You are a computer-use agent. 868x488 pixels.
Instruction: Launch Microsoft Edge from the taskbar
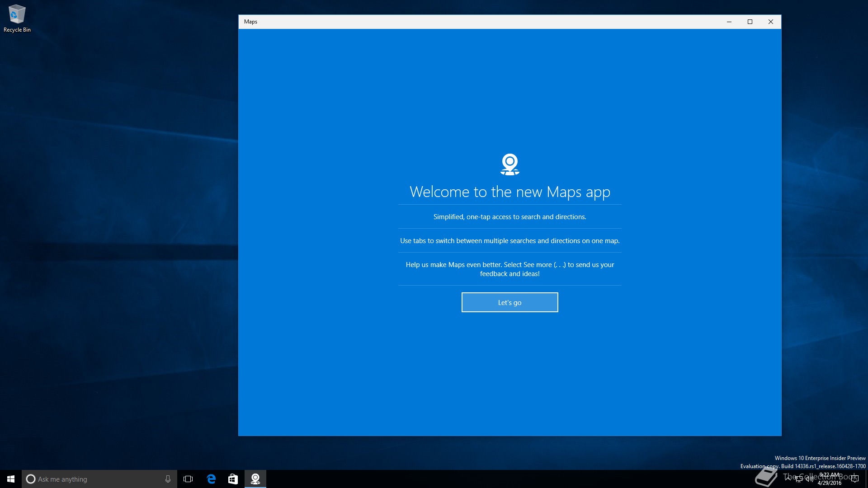211,479
